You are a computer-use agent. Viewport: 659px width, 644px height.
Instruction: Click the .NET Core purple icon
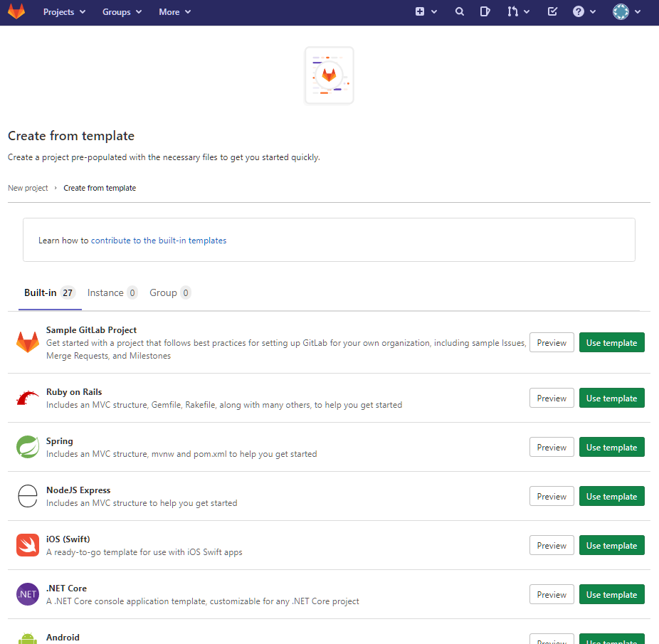[x=28, y=594]
